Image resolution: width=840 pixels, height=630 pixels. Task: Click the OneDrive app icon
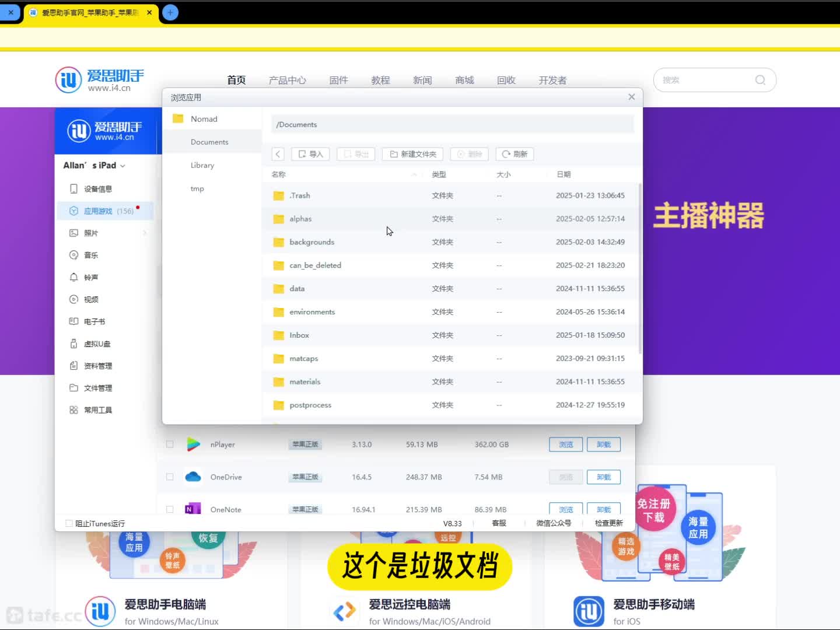(x=193, y=477)
